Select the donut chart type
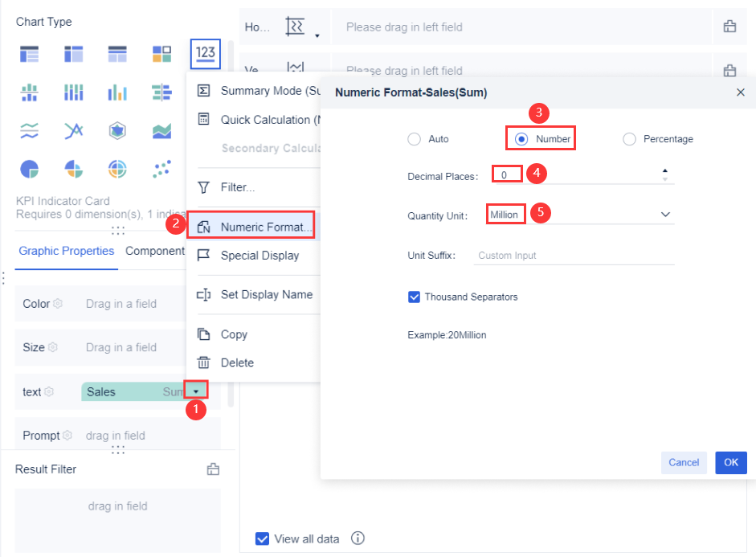Image resolution: width=756 pixels, height=557 pixels. click(x=117, y=169)
